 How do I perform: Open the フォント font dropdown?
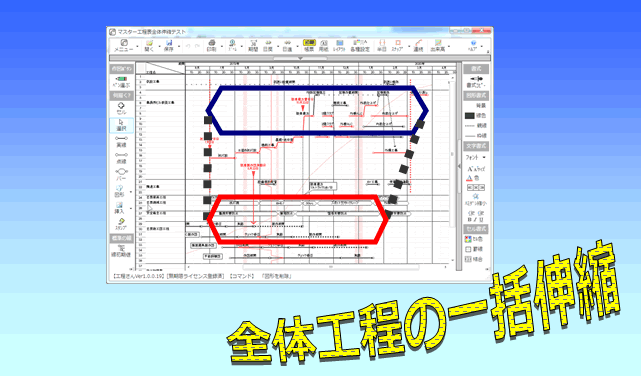[x=476, y=157]
